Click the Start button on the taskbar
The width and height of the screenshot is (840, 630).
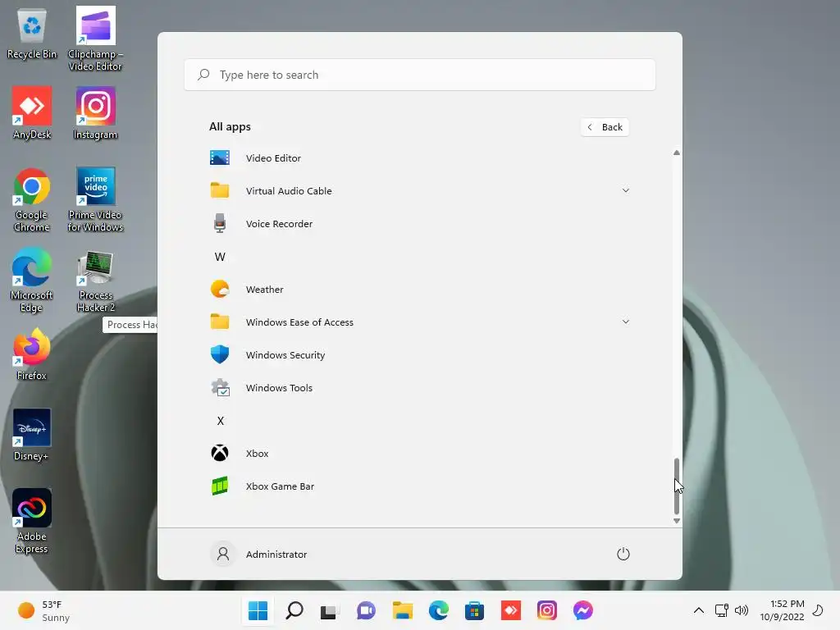point(258,610)
